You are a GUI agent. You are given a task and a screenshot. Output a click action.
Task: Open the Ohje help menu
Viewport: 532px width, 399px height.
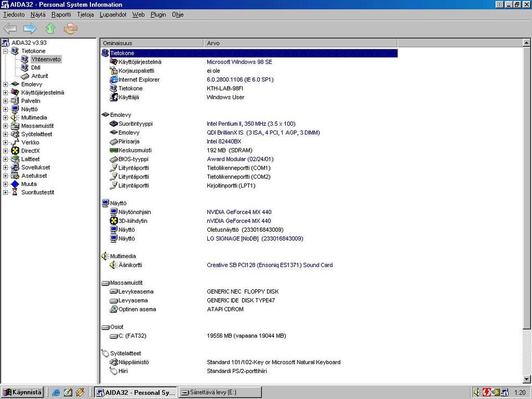[x=177, y=14]
